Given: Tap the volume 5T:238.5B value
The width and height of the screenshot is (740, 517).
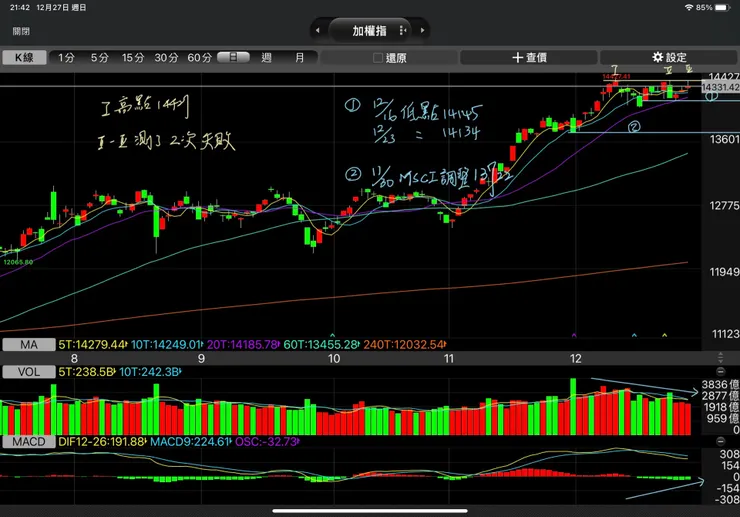Looking at the screenshot, I should pyautogui.click(x=87, y=372).
